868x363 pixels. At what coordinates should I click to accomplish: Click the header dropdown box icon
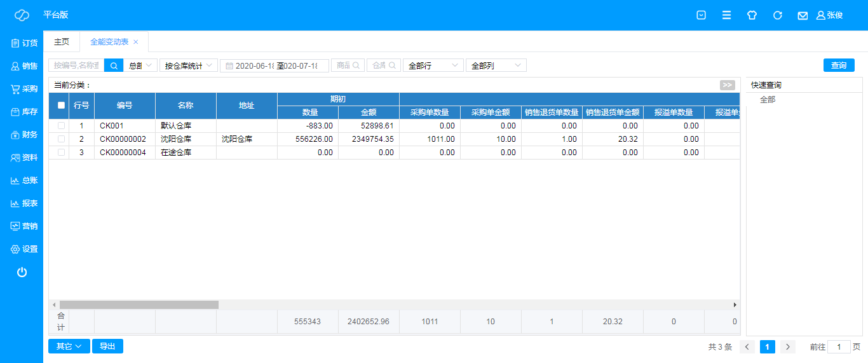click(702, 15)
